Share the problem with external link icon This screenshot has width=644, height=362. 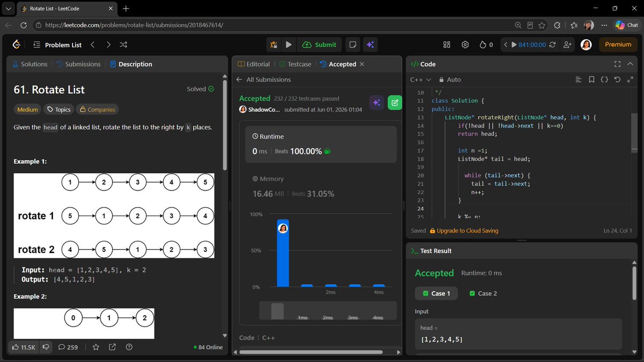112,347
